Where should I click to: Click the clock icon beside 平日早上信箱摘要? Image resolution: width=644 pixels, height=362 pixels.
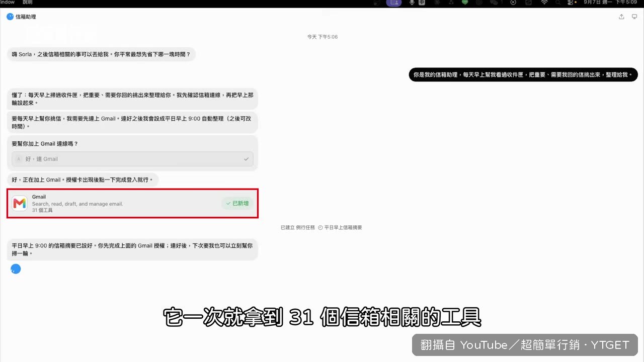tap(320, 228)
